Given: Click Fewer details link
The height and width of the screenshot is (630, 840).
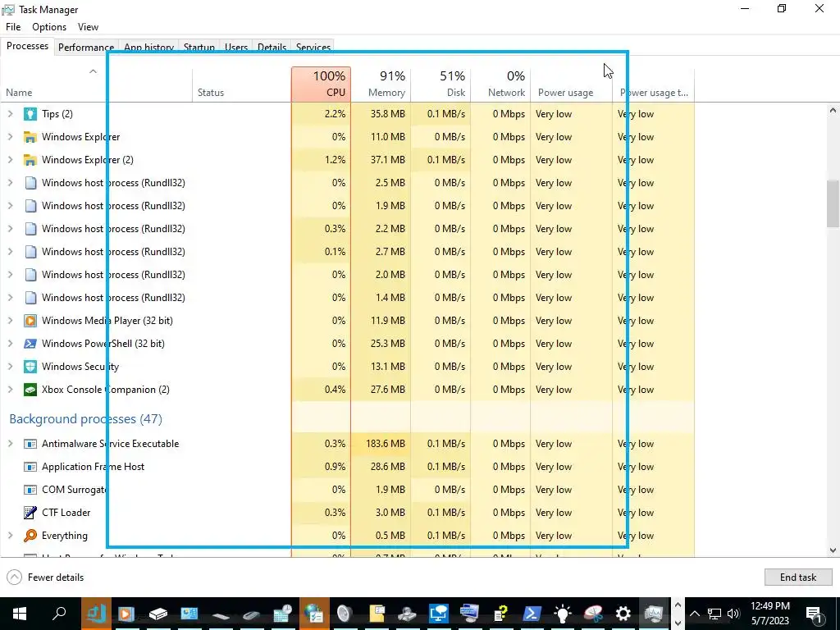Looking at the screenshot, I should [x=56, y=577].
